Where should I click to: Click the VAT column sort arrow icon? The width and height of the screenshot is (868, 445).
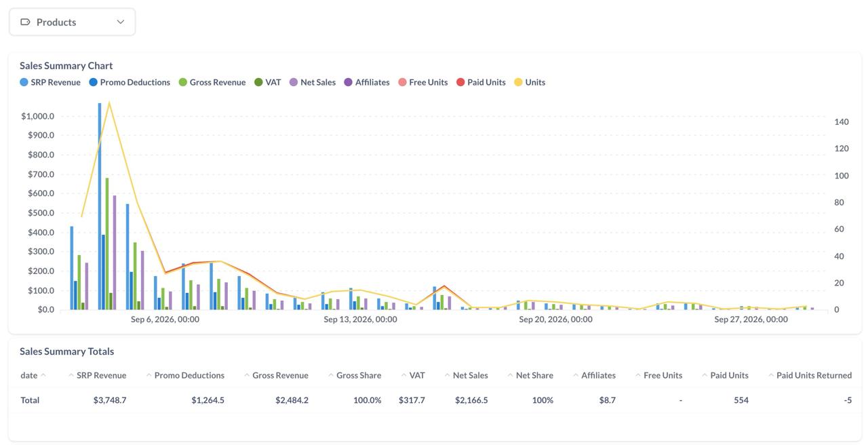click(404, 375)
